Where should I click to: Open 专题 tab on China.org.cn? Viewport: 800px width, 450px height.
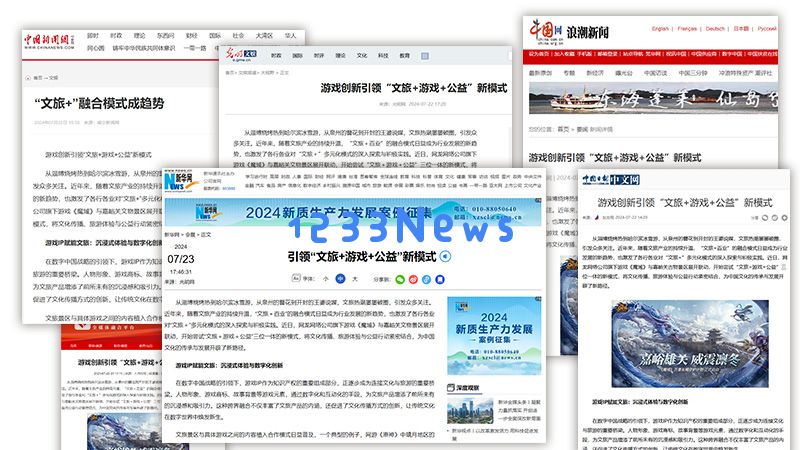point(569,73)
